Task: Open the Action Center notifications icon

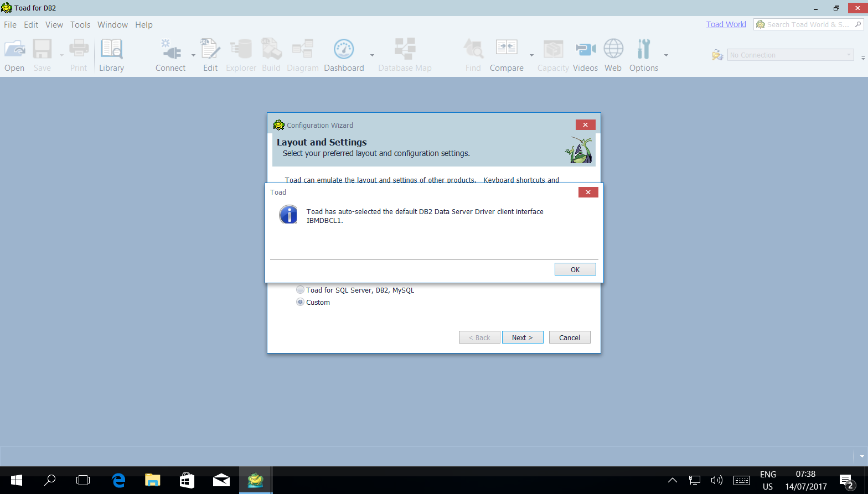Action: click(846, 480)
